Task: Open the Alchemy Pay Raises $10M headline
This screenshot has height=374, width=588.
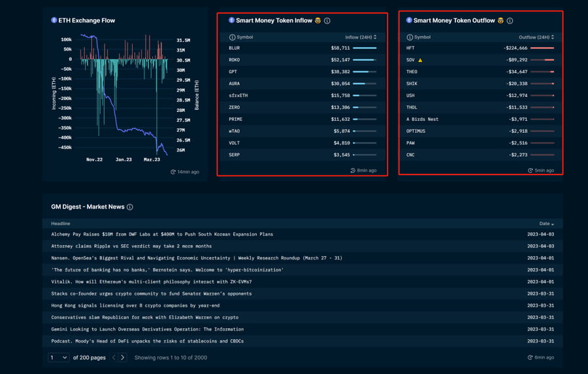Action: tap(162, 234)
